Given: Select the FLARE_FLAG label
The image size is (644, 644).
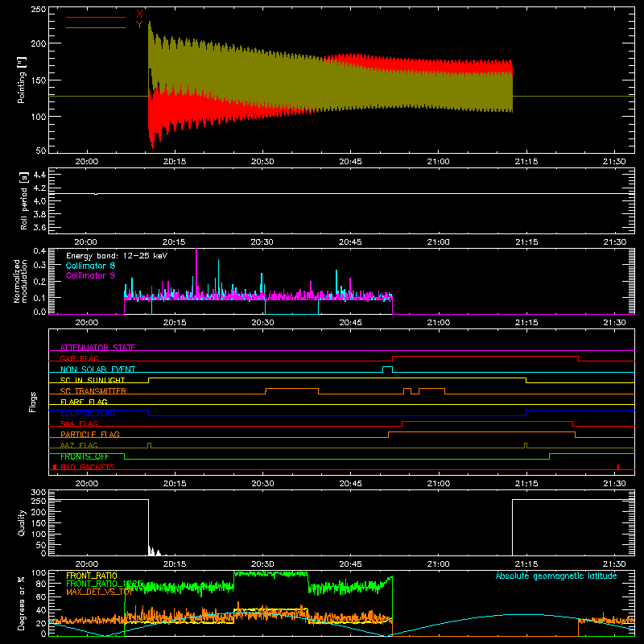Looking at the screenshot, I should point(84,402).
